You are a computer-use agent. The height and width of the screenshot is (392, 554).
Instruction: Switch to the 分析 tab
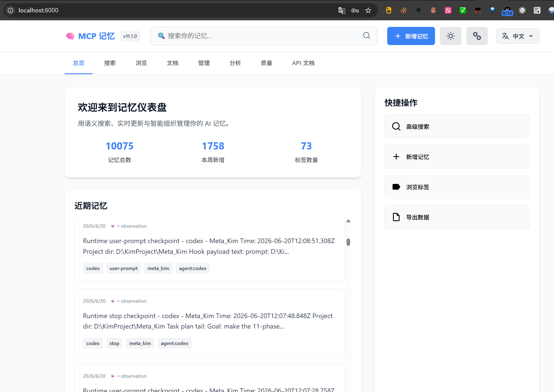(x=235, y=63)
